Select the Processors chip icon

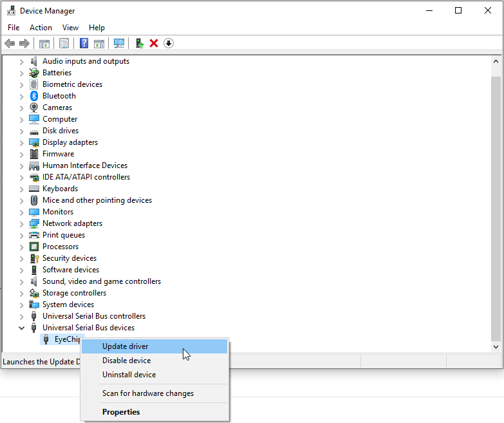34,247
